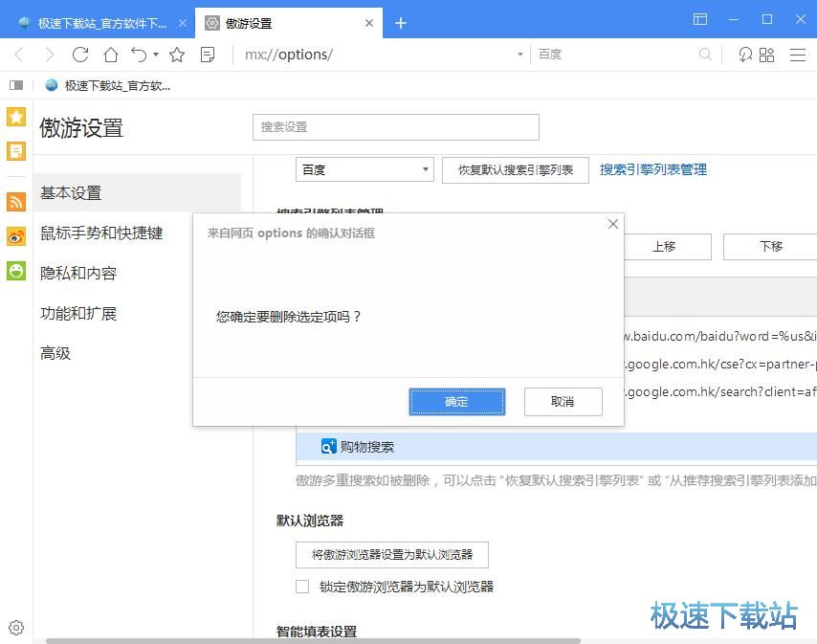Click the 上移 button
Screen dimensions: 817x644
668,247
